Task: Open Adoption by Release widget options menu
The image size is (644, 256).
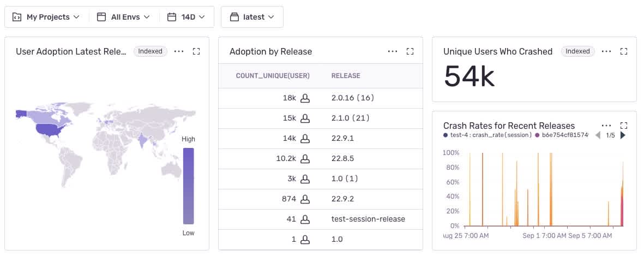Action: click(x=393, y=51)
